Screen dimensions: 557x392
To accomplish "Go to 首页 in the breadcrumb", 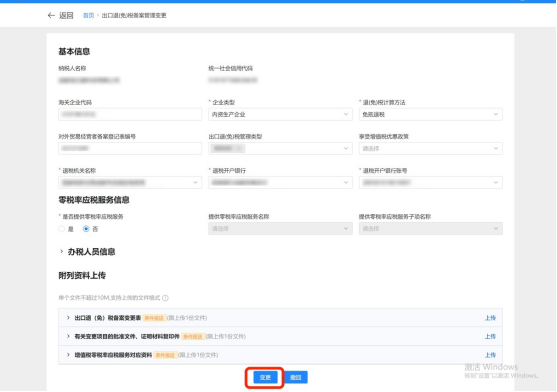I will [88, 15].
